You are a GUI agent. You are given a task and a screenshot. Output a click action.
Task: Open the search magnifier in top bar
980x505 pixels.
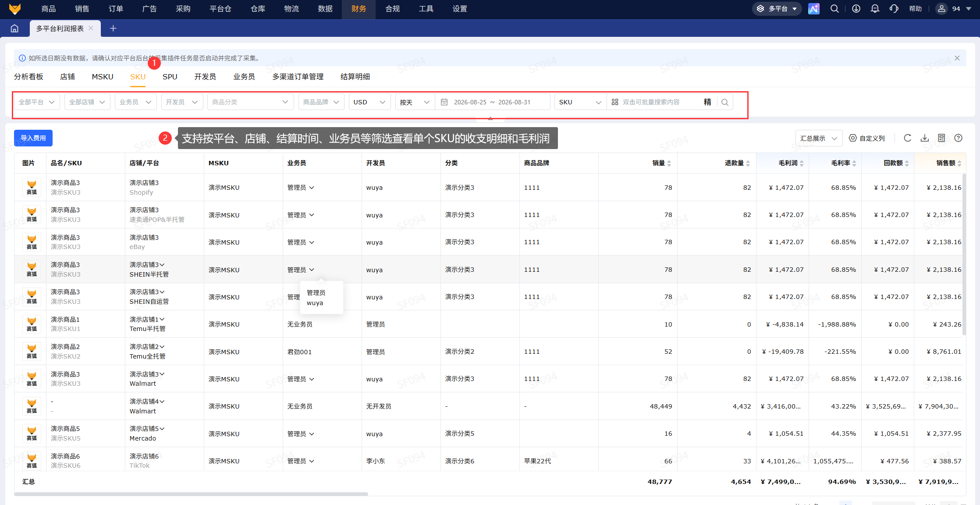pos(834,9)
